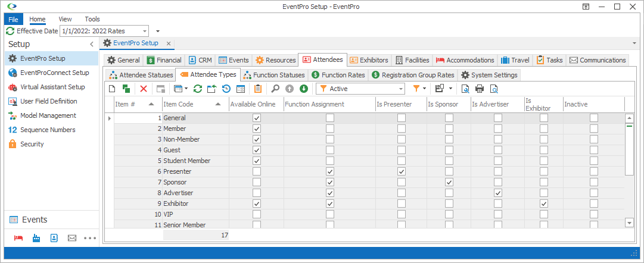Click the blue clock History icon
644x263 pixels.
[x=226, y=88]
